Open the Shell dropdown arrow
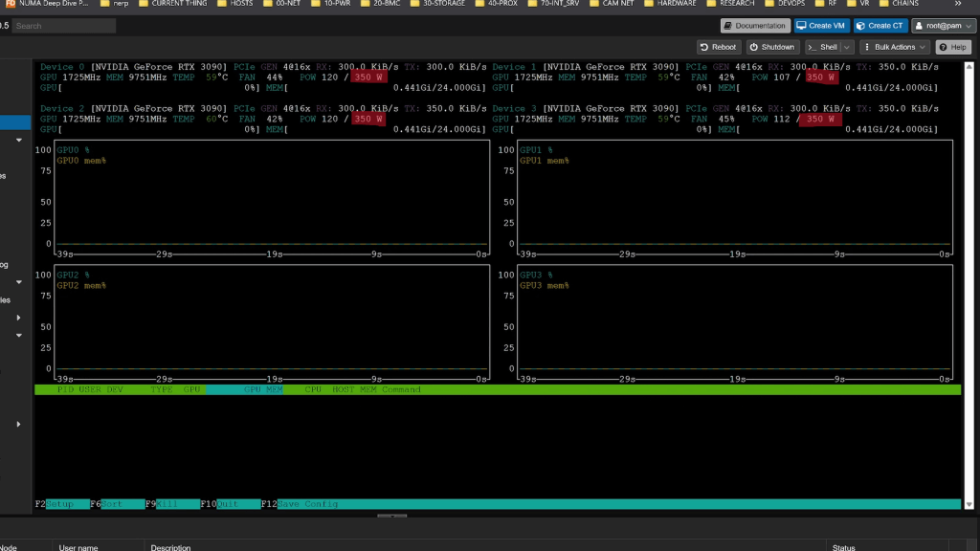Screen dimensions: 980x551 [x=846, y=46]
